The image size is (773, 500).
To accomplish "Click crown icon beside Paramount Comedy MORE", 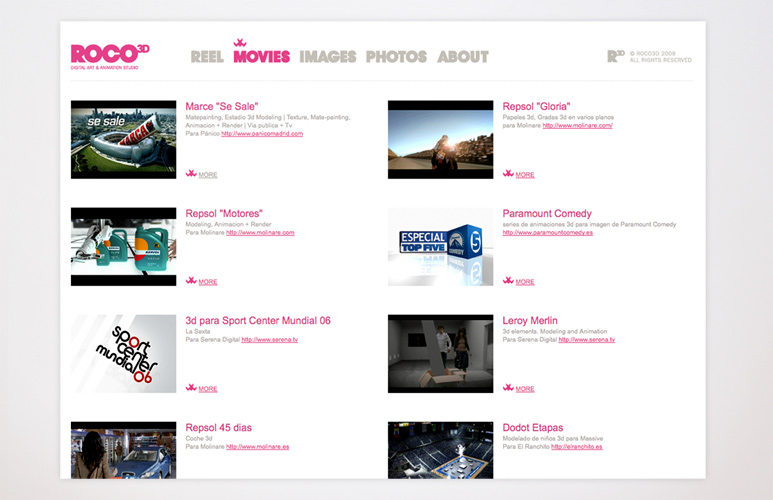I will pyautogui.click(x=508, y=280).
